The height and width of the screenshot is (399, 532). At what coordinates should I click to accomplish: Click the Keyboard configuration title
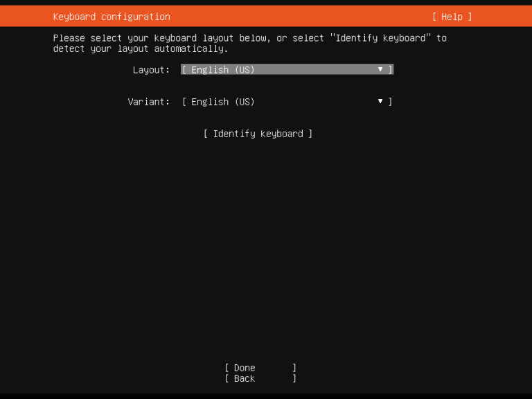(112, 17)
